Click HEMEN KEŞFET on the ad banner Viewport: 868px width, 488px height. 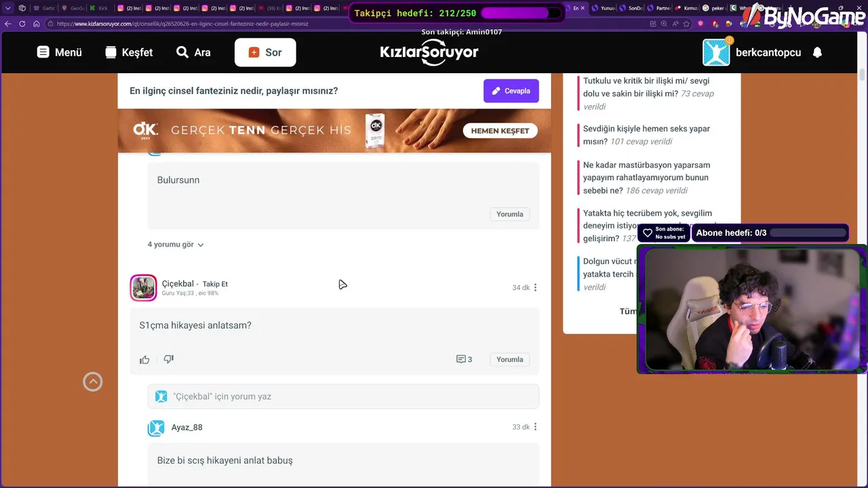click(500, 131)
